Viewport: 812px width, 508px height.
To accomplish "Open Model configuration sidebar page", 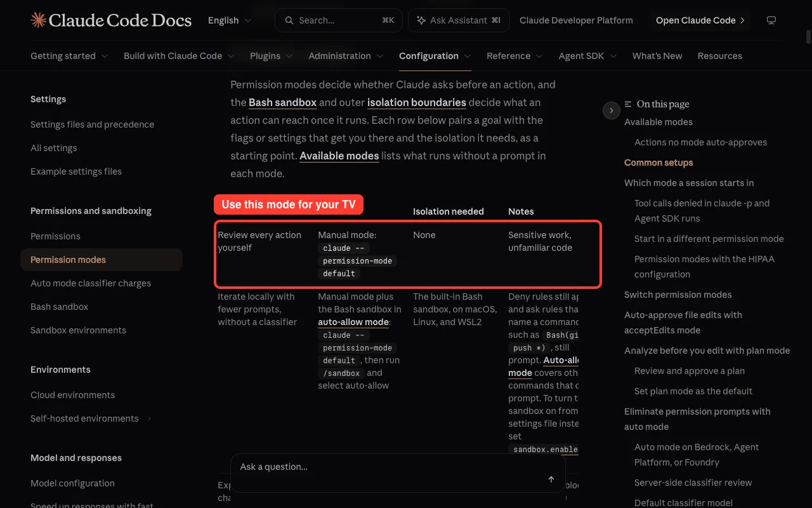I will pyautogui.click(x=73, y=483).
